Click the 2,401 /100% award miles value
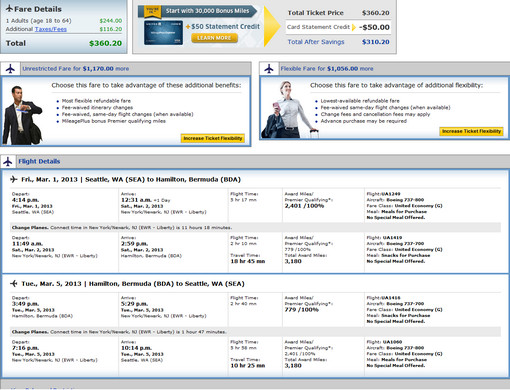510x390 pixels. [304, 206]
